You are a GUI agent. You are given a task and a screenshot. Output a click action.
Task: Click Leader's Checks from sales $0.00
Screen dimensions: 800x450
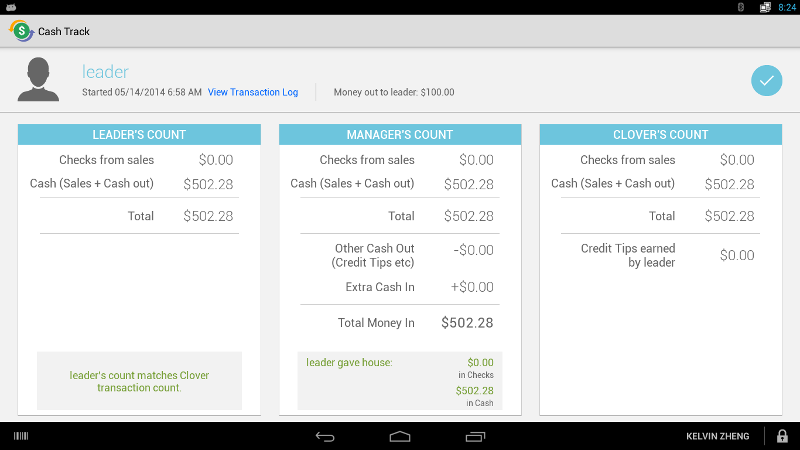tap(216, 160)
